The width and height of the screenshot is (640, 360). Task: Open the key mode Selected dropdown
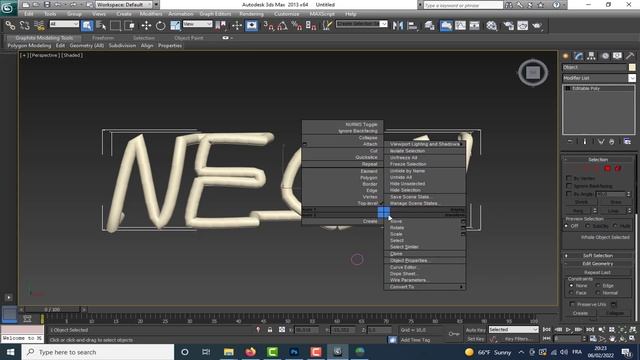(x=513, y=329)
